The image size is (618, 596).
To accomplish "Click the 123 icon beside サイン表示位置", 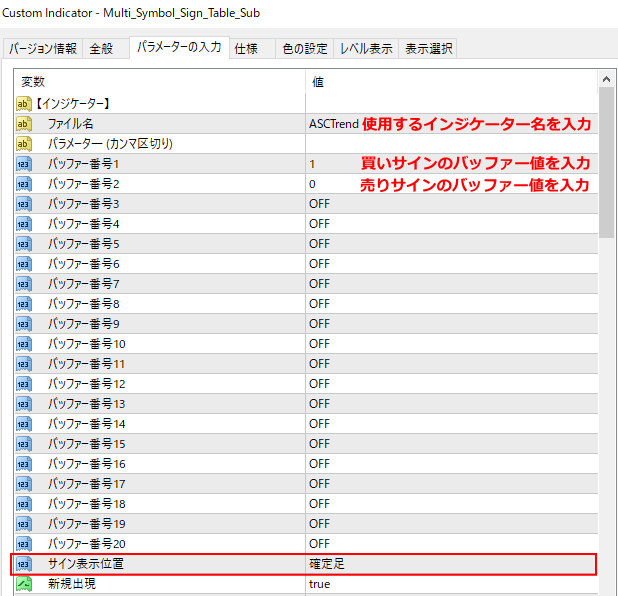I will click(x=24, y=564).
